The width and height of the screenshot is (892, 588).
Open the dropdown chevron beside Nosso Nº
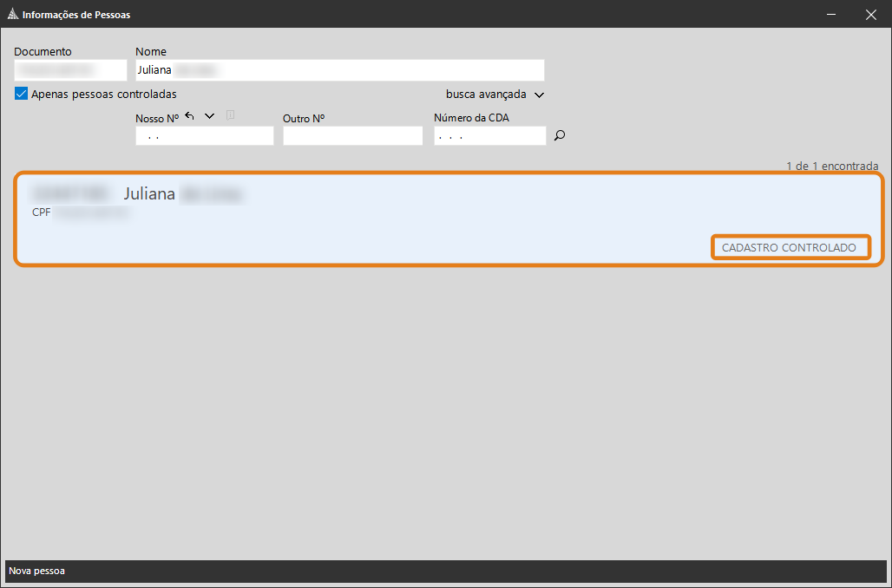click(x=209, y=115)
